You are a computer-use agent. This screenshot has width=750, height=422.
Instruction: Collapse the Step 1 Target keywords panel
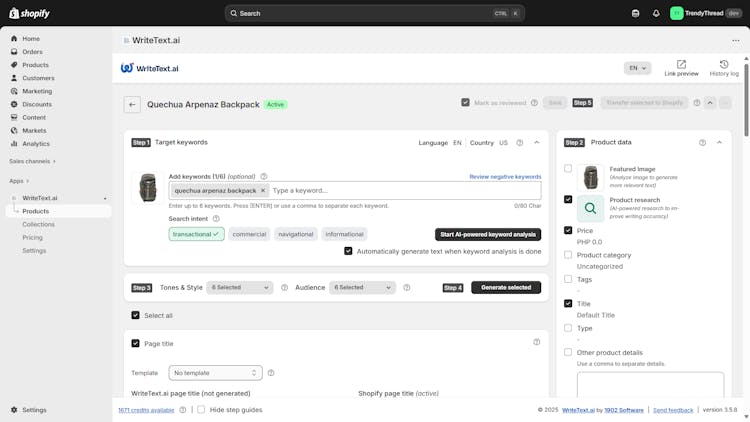tap(537, 142)
